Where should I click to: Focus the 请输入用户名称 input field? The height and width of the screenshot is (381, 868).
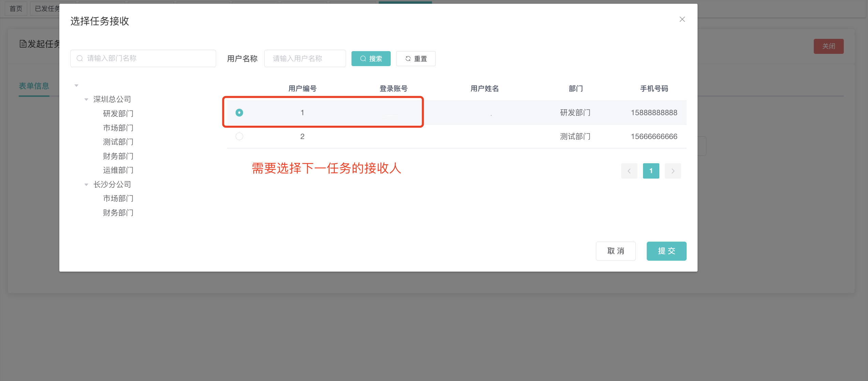305,59
